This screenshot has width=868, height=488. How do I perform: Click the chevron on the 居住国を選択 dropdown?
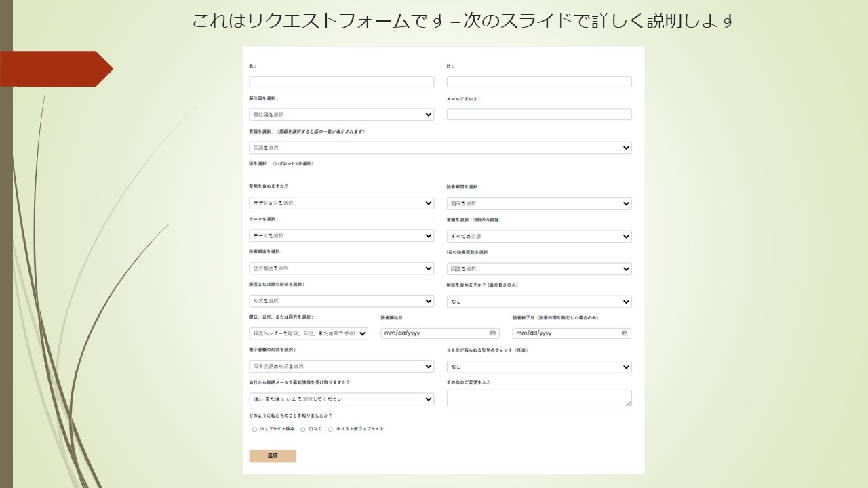[x=429, y=114]
